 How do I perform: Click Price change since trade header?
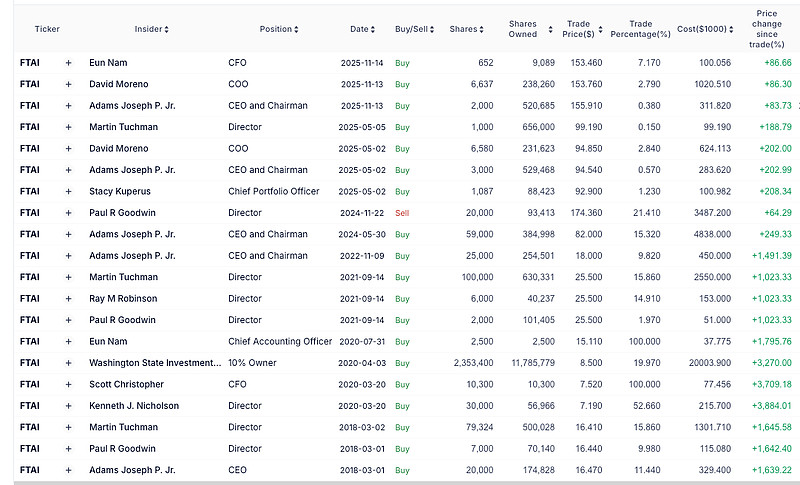coord(768,30)
